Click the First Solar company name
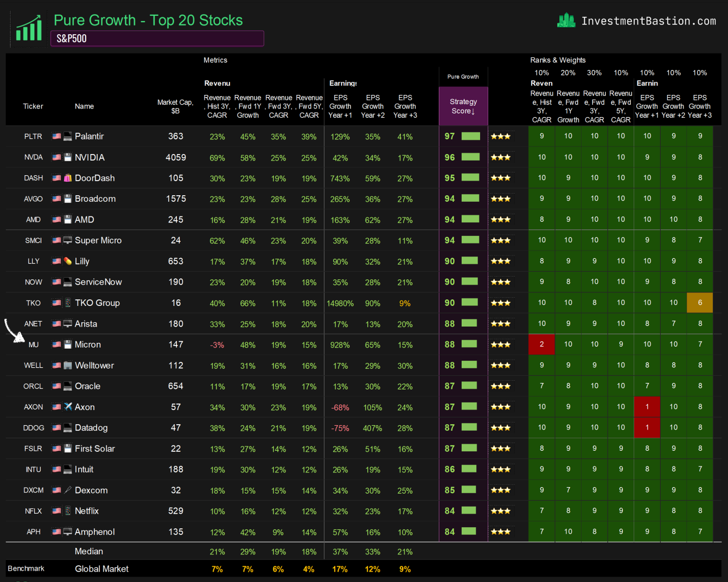The image size is (728, 582). [x=95, y=449]
